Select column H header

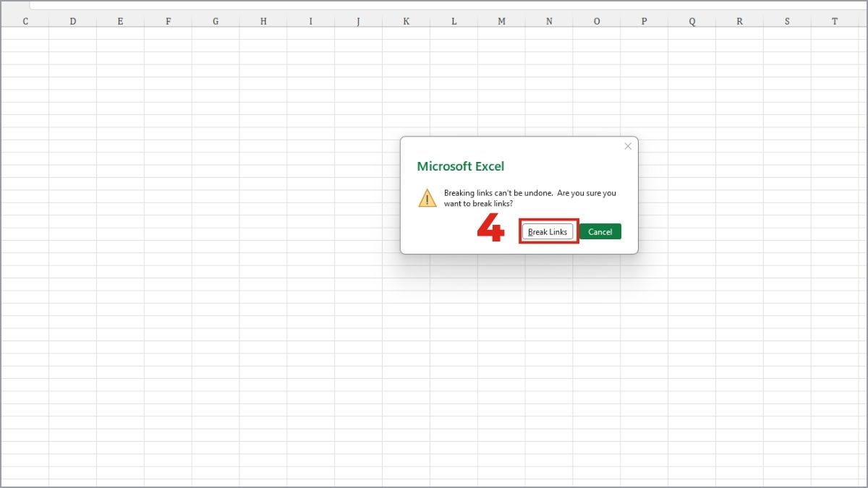click(263, 22)
